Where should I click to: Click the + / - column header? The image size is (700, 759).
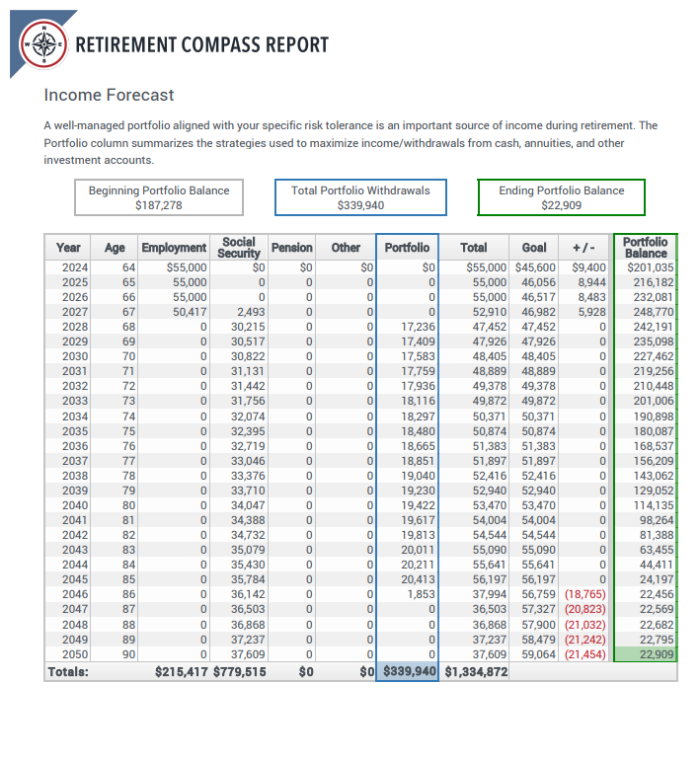[x=583, y=248]
